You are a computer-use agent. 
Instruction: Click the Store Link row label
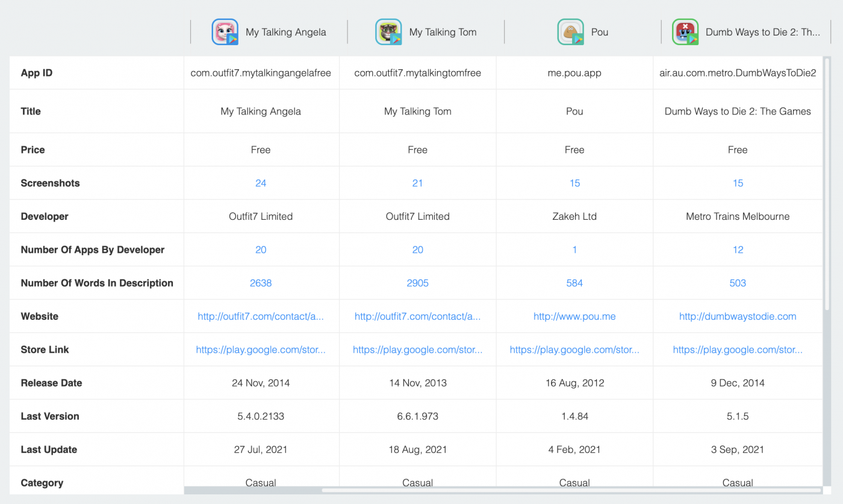(x=45, y=349)
